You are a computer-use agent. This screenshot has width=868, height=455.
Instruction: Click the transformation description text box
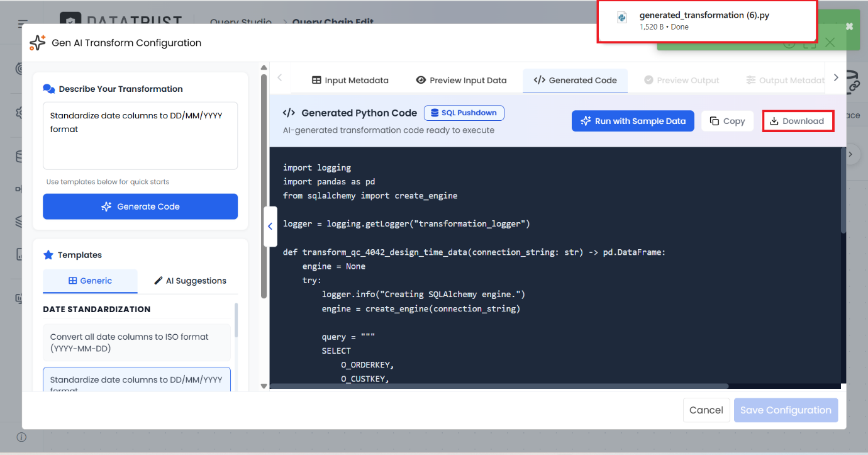[140, 135]
